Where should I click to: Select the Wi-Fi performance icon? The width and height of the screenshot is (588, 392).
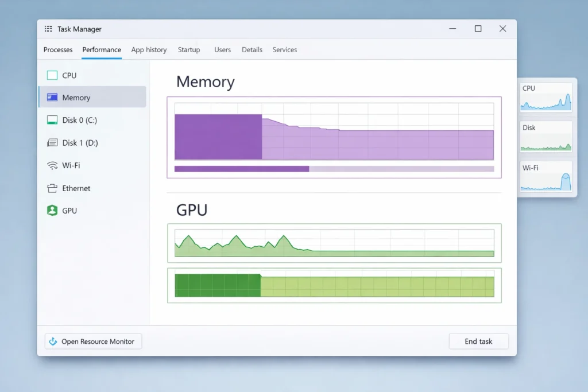[x=52, y=165]
